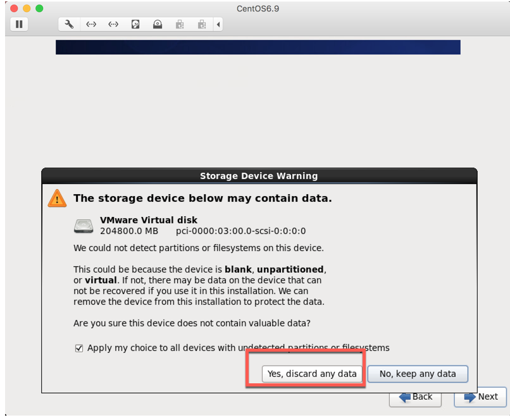Click No, keep any data
This screenshot has width=510, height=420.
[x=418, y=374]
